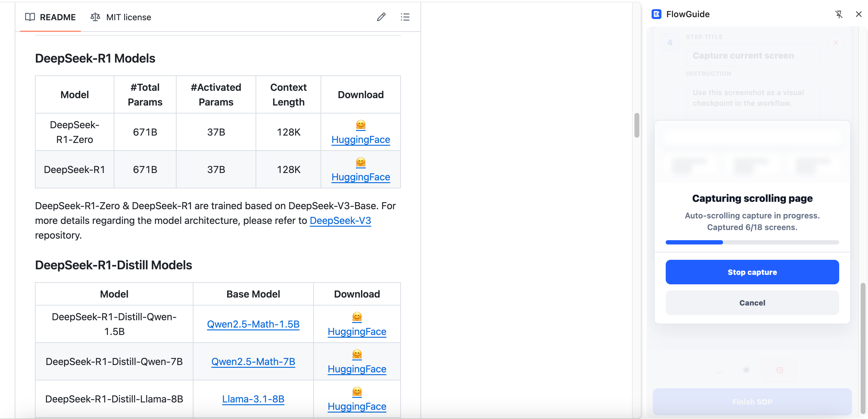Open HuggingFace link for DeepSeek-R1-Zero

(x=360, y=140)
